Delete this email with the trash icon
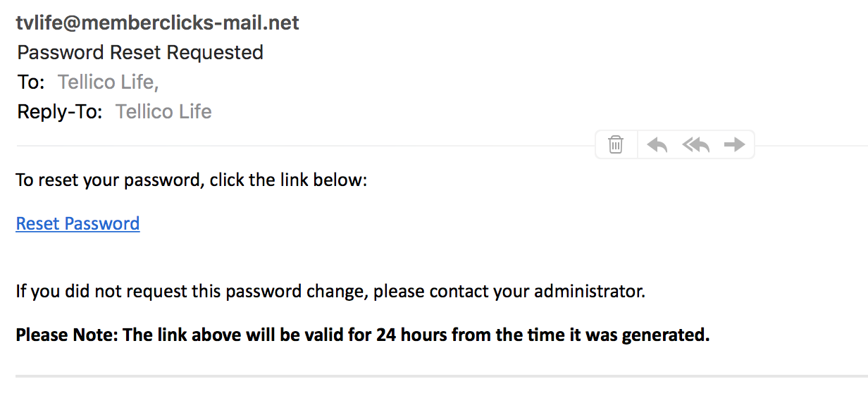This screenshot has height=410, width=868. (616, 144)
